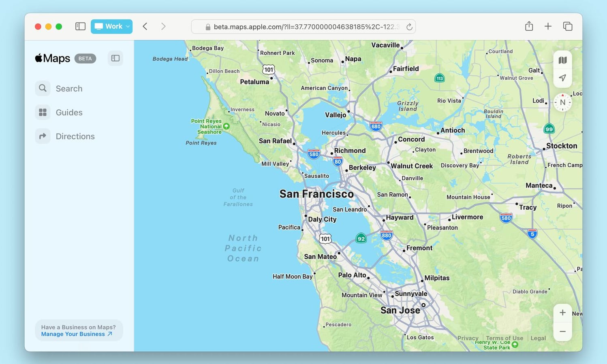This screenshot has width=607, height=364.
Task: Show the tab overview icon
Action: pos(568,26)
